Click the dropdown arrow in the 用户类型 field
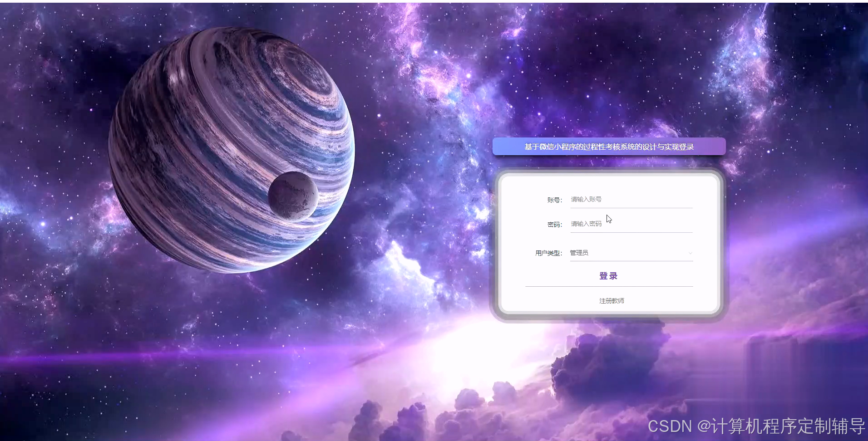This screenshot has width=868, height=441. 690,253
